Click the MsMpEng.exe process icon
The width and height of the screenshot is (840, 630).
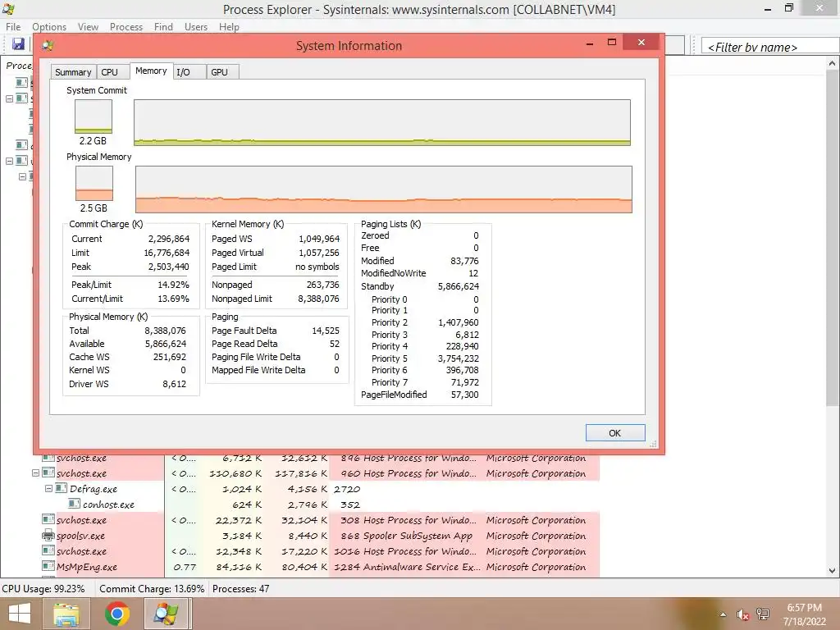pos(48,566)
